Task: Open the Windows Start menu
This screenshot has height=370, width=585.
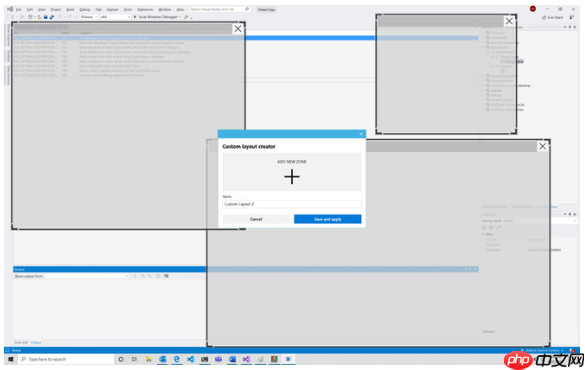Action: (10, 359)
